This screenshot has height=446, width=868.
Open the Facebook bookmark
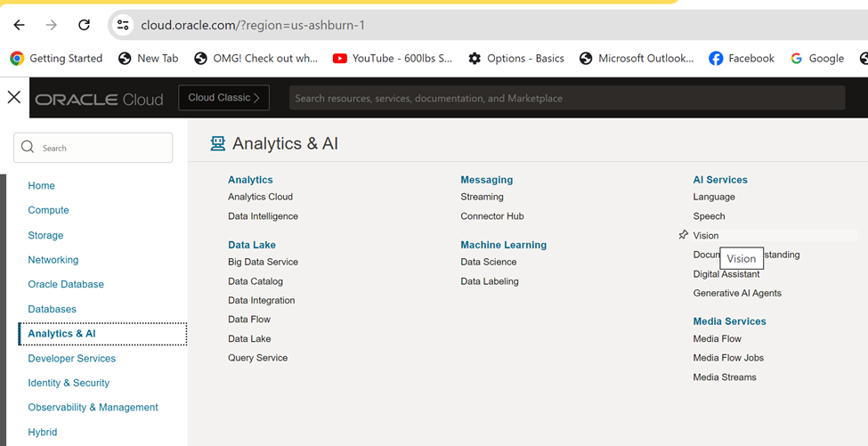(x=742, y=58)
